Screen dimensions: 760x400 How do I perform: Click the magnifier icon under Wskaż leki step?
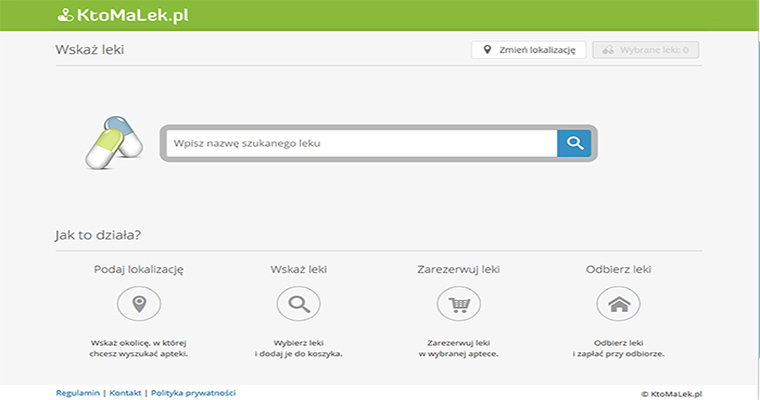pos(298,302)
